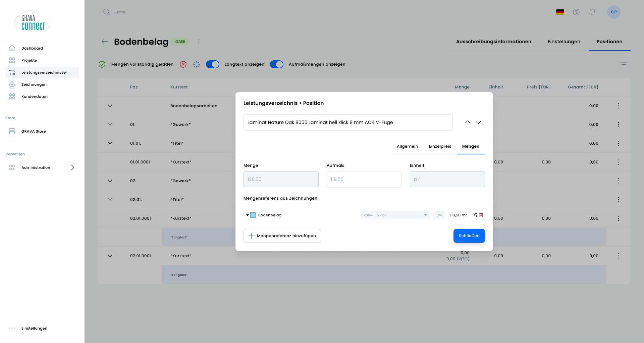
Task: Switch to the Einzelpreis tab
Action: tap(440, 146)
